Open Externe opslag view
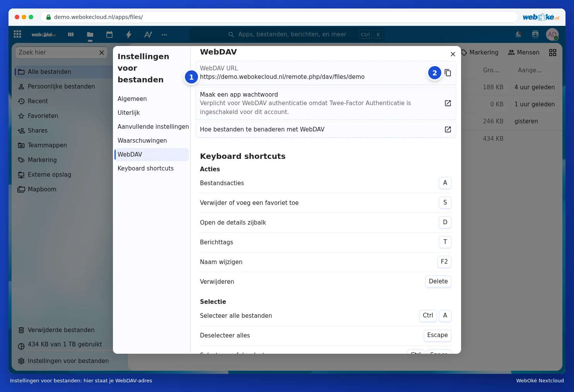 [63, 175]
